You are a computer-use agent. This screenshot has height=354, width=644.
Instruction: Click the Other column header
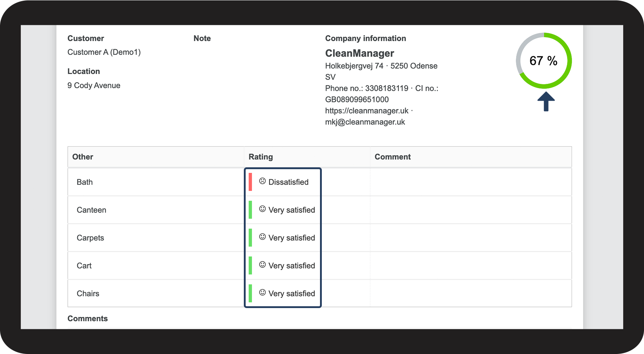tap(83, 157)
